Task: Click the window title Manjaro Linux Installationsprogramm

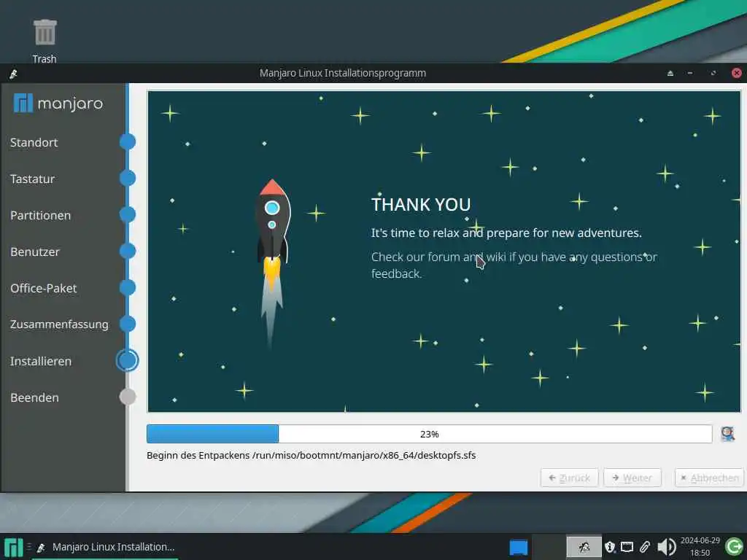Action: pyautogui.click(x=343, y=74)
